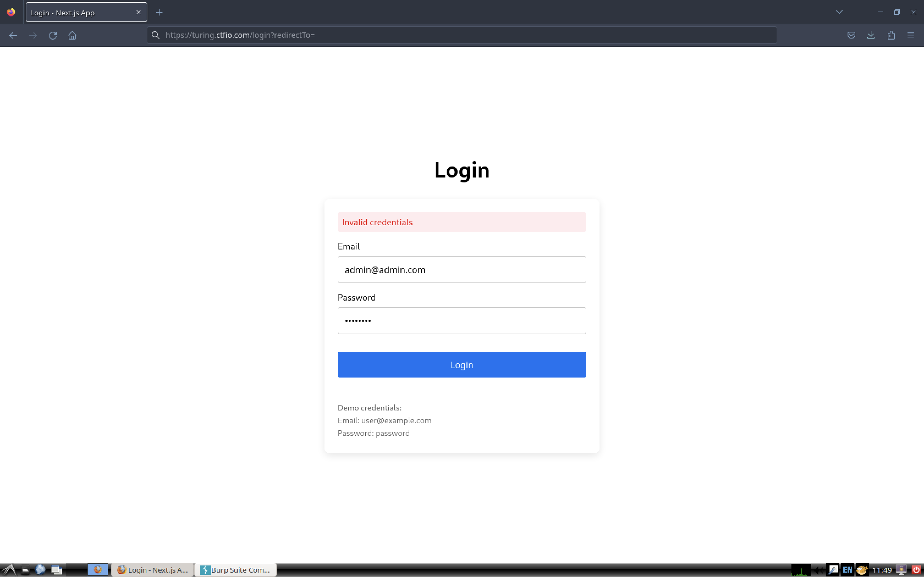Click into the Email input field
This screenshot has height=577, width=924.
(462, 270)
